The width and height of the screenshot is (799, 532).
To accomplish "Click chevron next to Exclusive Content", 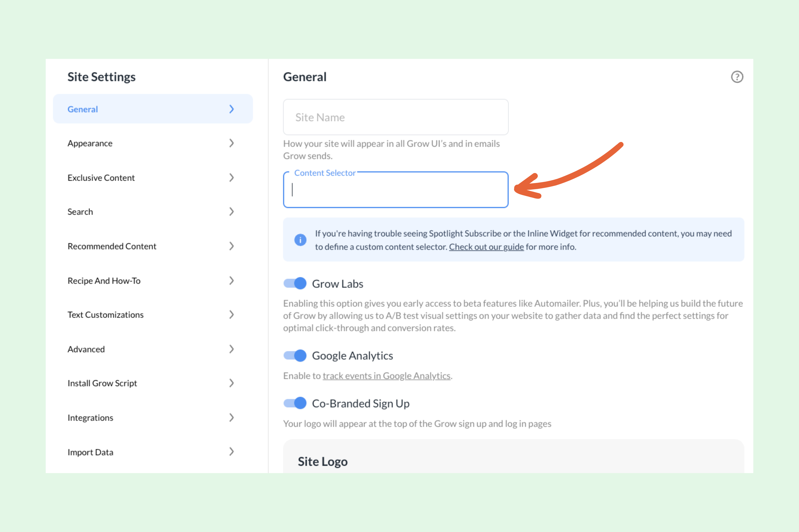I will point(231,177).
